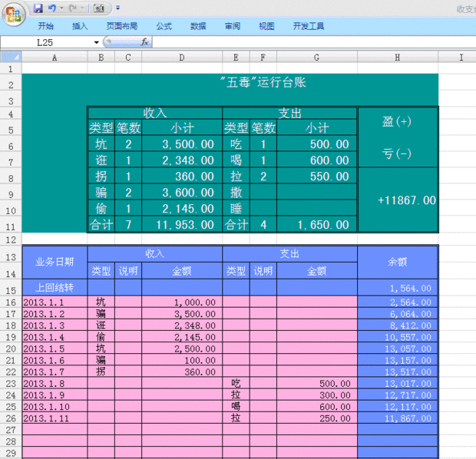
Task: Open the round Office button menu
Action: point(15,12)
